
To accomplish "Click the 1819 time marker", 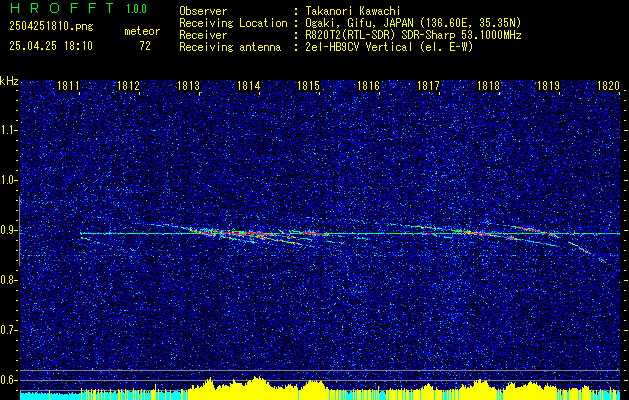I will point(548,86).
